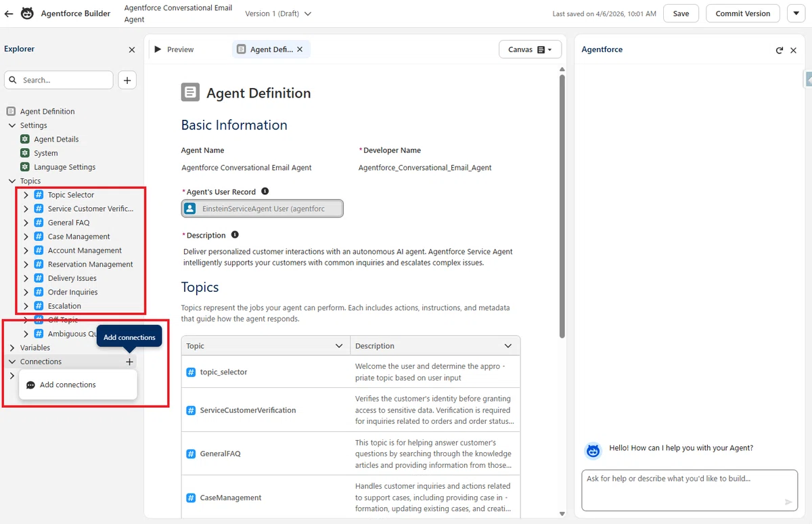Expand the Order Inquiries topic chevron

[x=26, y=292]
